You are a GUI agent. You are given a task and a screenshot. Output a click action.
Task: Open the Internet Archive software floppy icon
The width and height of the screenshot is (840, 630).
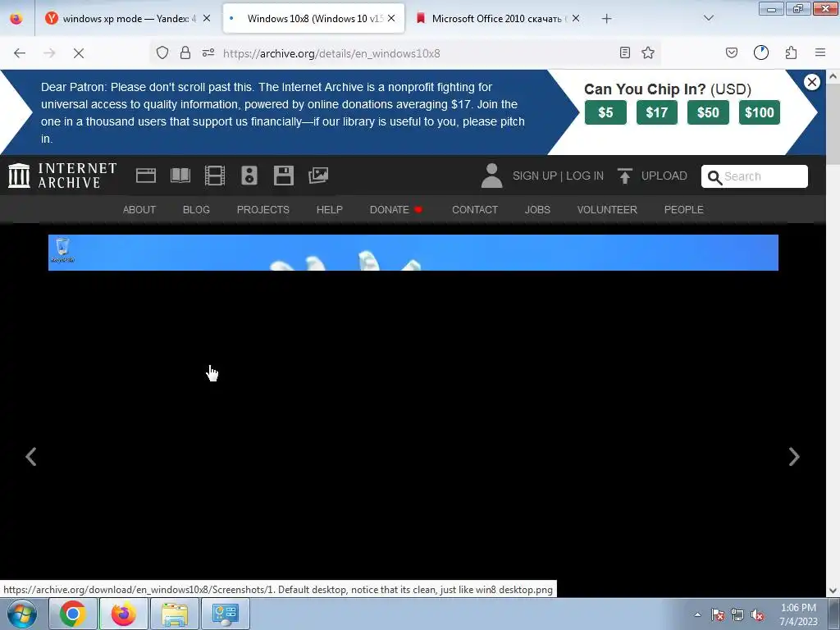click(x=283, y=176)
